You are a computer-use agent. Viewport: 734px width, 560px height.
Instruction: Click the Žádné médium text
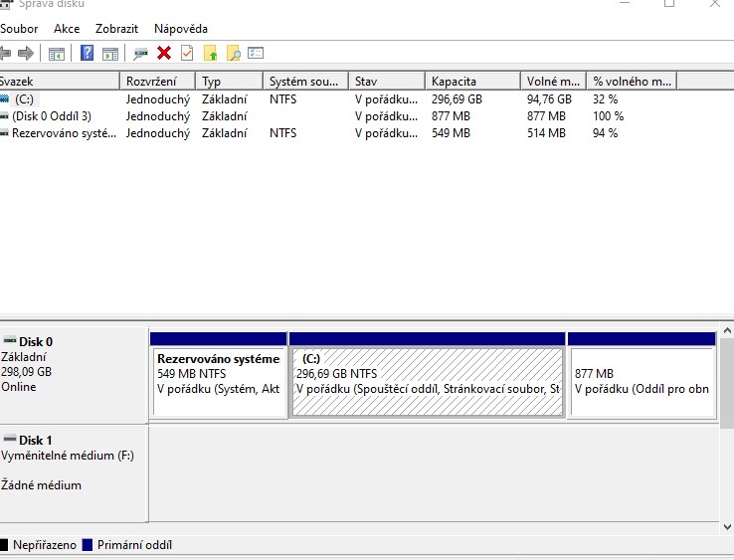tap(41, 484)
